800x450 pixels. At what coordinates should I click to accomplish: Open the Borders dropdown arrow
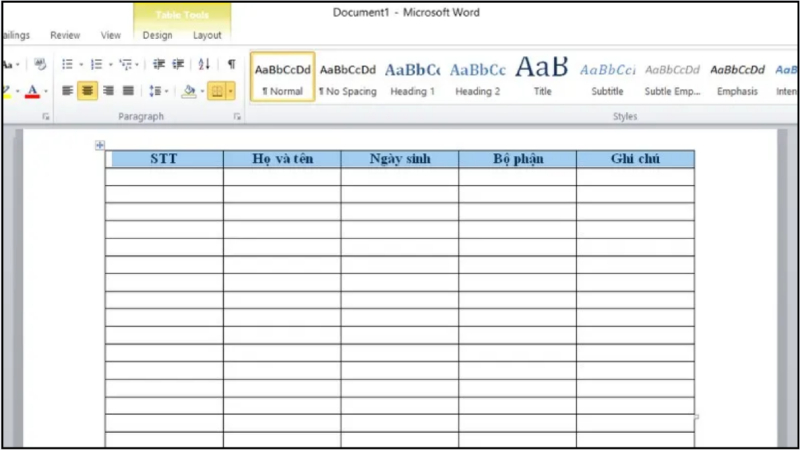pyautogui.click(x=231, y=91)
